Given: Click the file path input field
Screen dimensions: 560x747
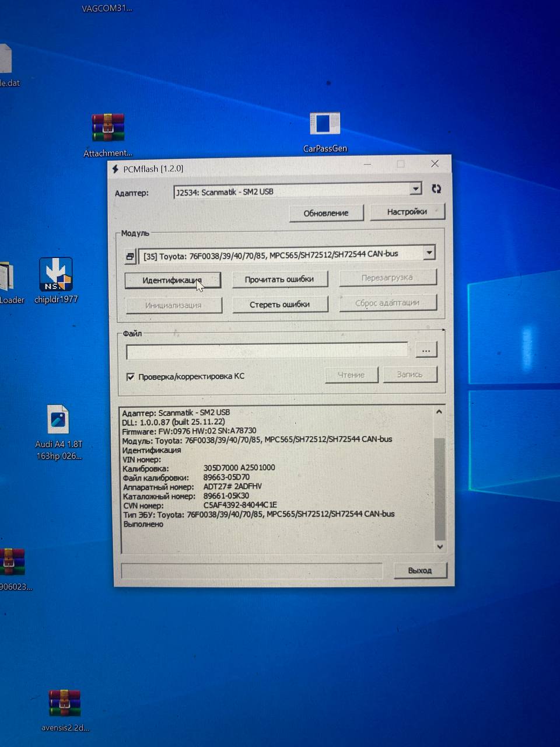Looking at the screenshot, I should click(x=267, y=351).
